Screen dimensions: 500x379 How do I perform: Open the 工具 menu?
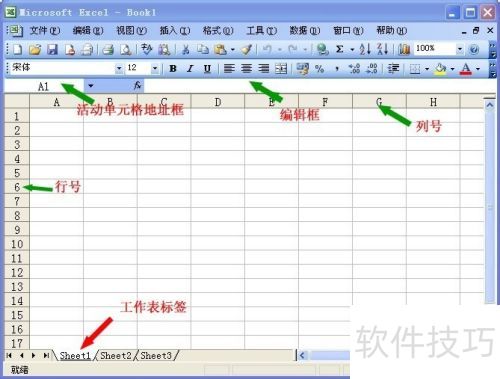pos(262,31)
